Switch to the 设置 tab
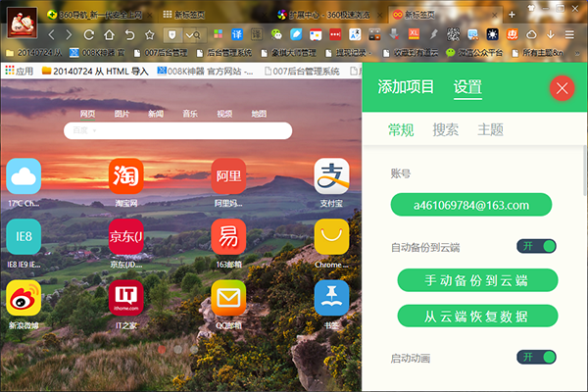This screenshot has width=588, height=392. pyautogui.click(x=467, y=87)
